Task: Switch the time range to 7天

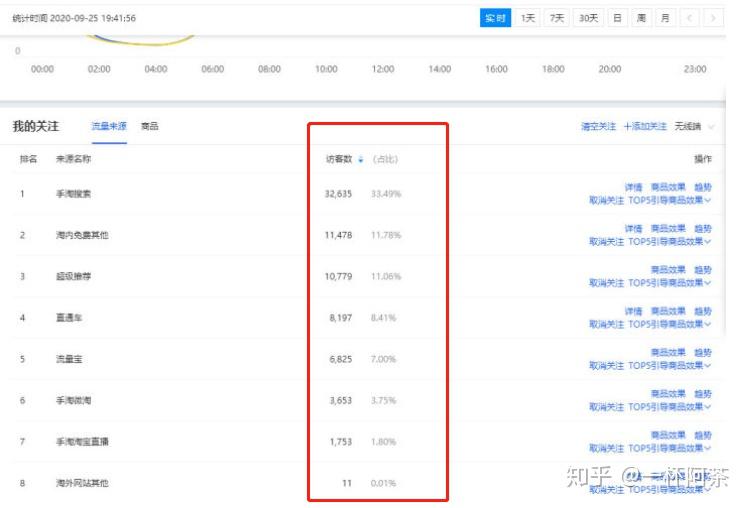Action: [557, 18]
